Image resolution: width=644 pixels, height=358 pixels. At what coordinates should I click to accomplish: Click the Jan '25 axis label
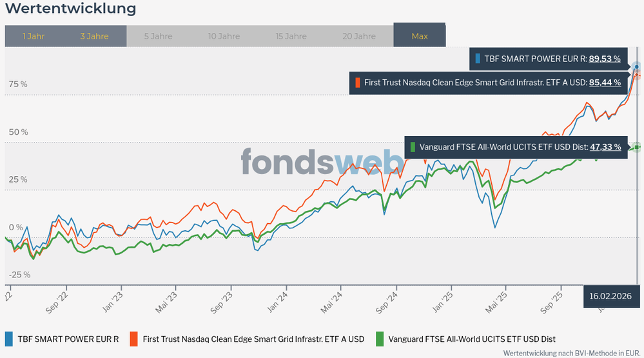click(442, 303)
